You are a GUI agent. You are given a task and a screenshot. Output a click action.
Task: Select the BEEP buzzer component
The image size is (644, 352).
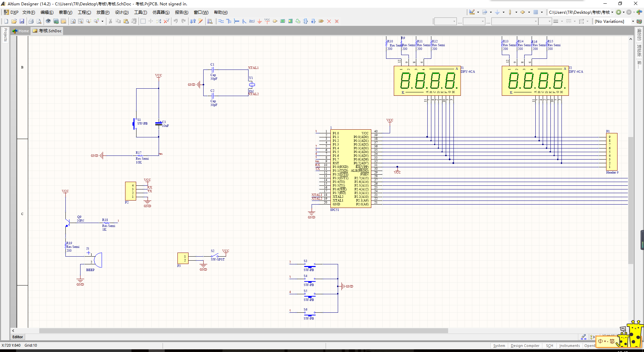coord(97,260)
